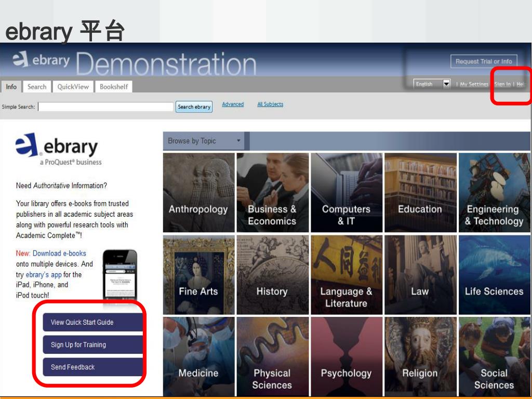Screen dimensions: 532x399
Task: Click the Simple Search input field
Action: click(105, 107)
